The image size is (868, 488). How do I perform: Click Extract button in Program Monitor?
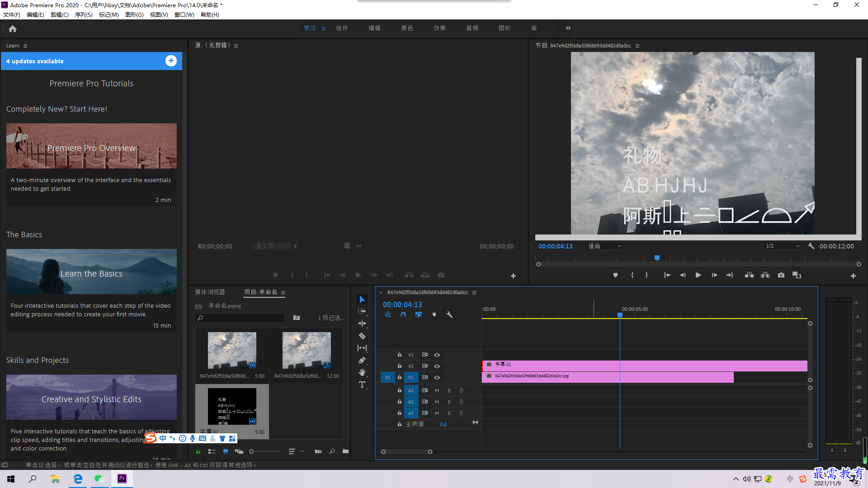click(765, 275)
